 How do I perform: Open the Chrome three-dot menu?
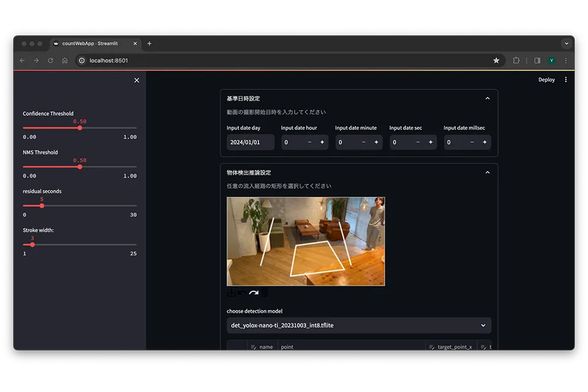click(566, 61)
